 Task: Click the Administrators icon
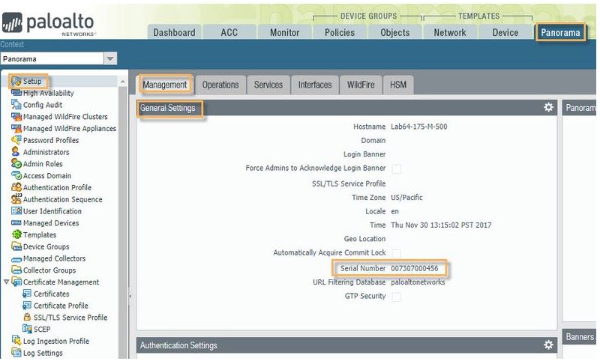[x=16, y=152]
